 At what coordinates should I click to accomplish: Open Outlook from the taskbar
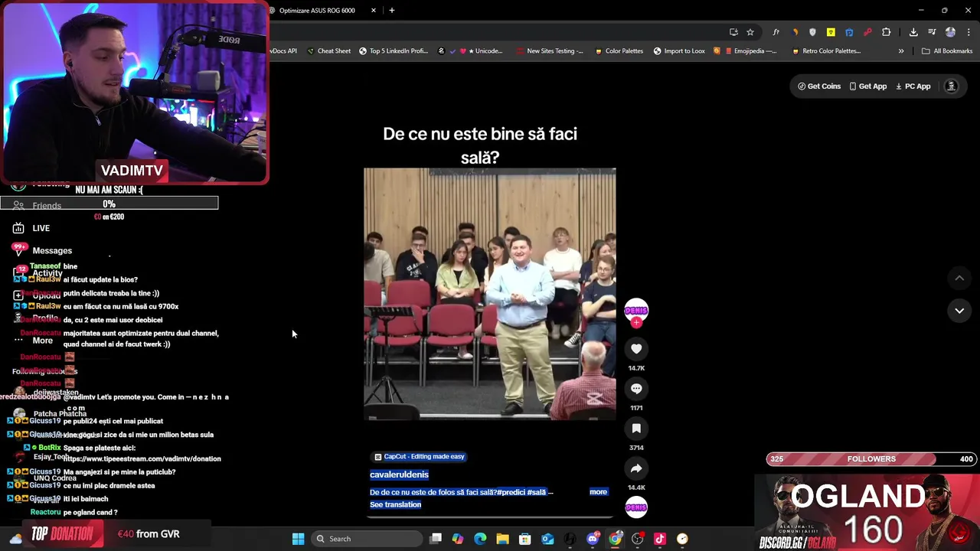coord(547,539)
